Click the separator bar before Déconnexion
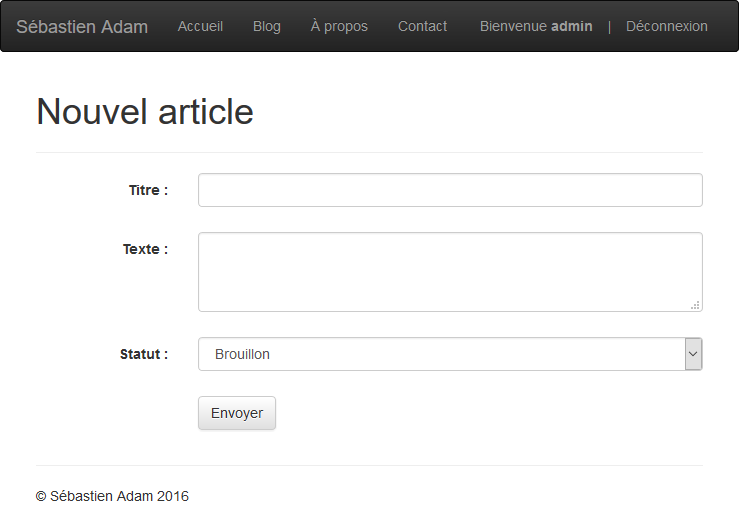739x514 pixels. (x=609, y=27)
